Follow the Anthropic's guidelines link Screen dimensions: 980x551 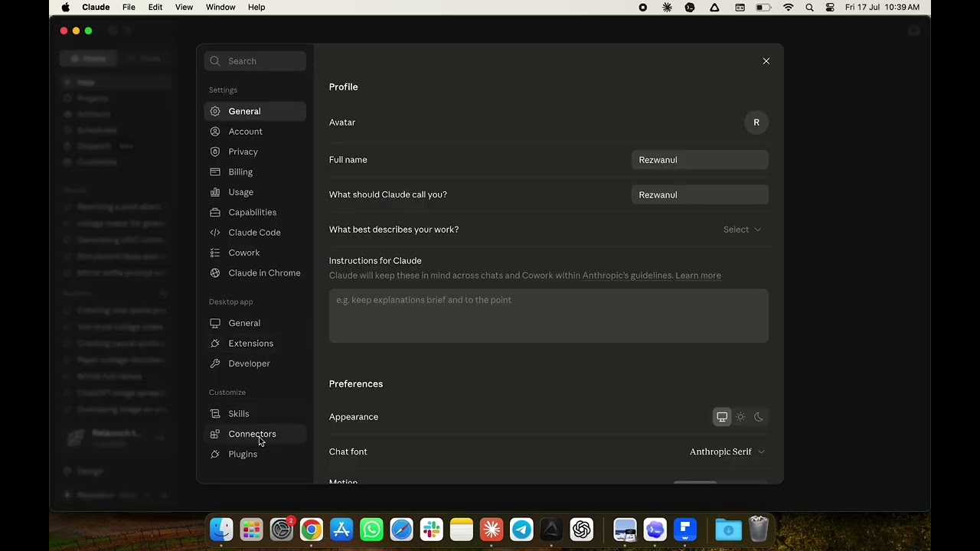pos(627,275)
